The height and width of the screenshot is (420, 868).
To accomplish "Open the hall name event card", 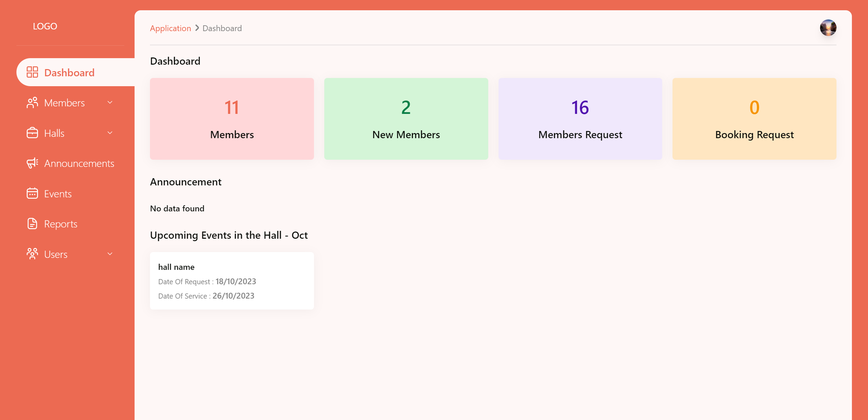I will point(232,280).
